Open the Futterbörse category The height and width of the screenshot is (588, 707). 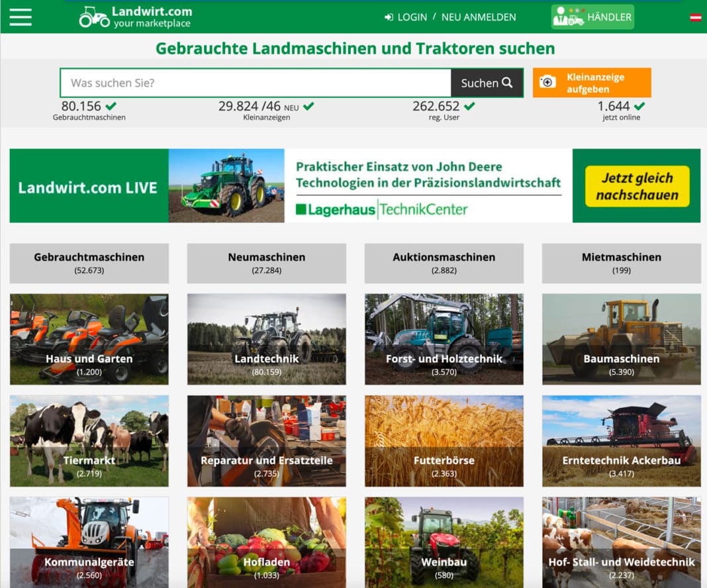click(x=444, y=441)
